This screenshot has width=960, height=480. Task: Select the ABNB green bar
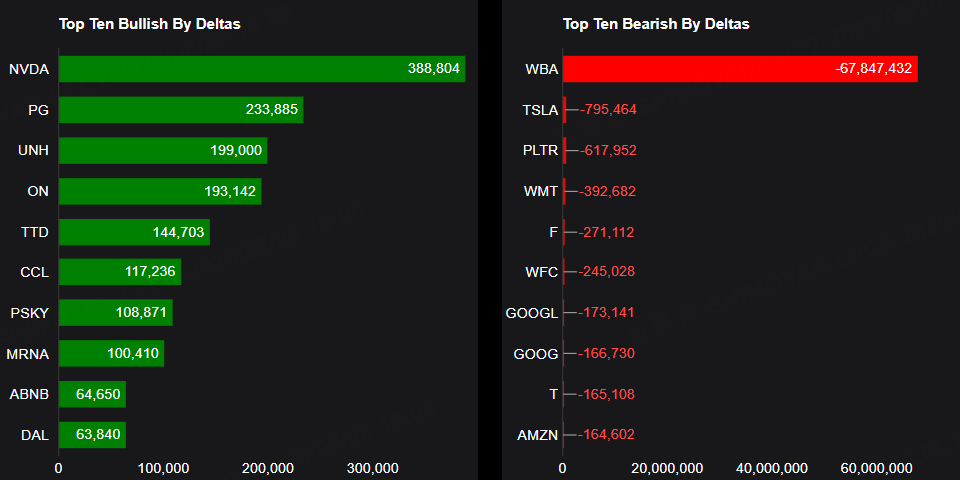click(92, 394)
